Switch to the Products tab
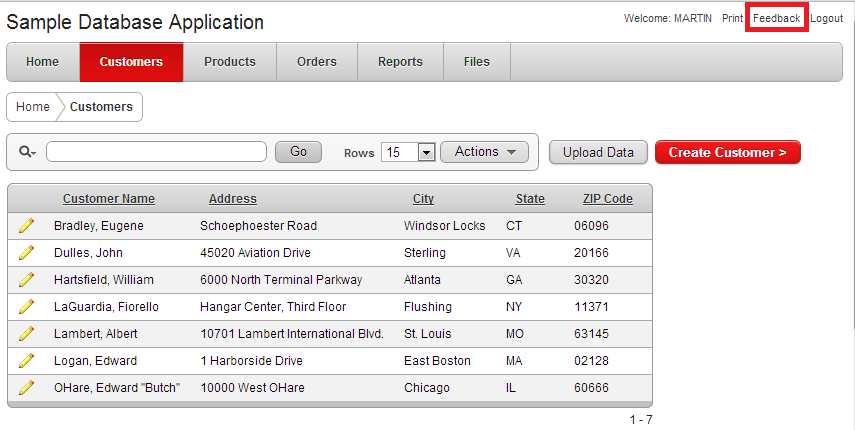855x430 pixels. tap(230, 62)
